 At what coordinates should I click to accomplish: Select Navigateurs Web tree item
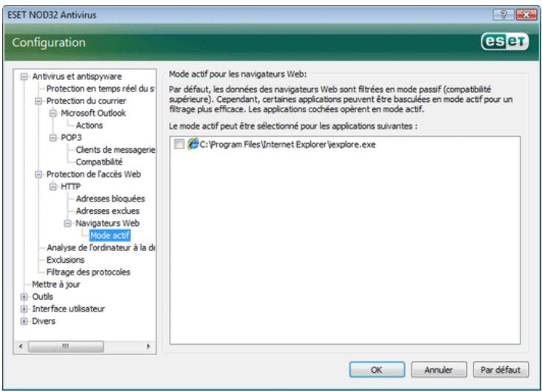(107, 223)
